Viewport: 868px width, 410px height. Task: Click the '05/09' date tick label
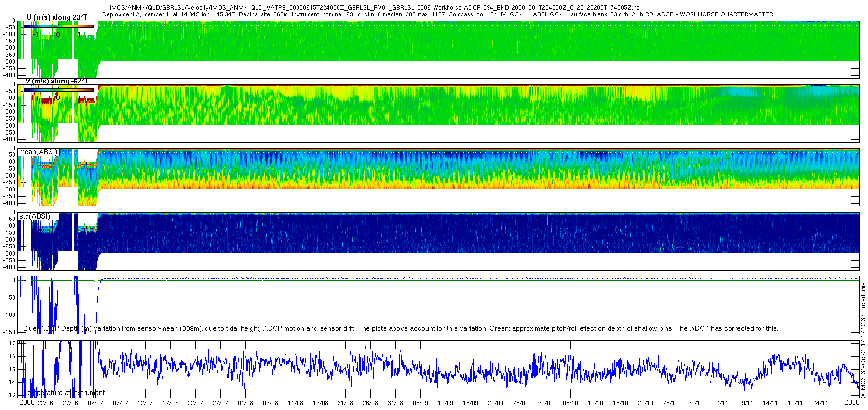click(x=420, y=403)
